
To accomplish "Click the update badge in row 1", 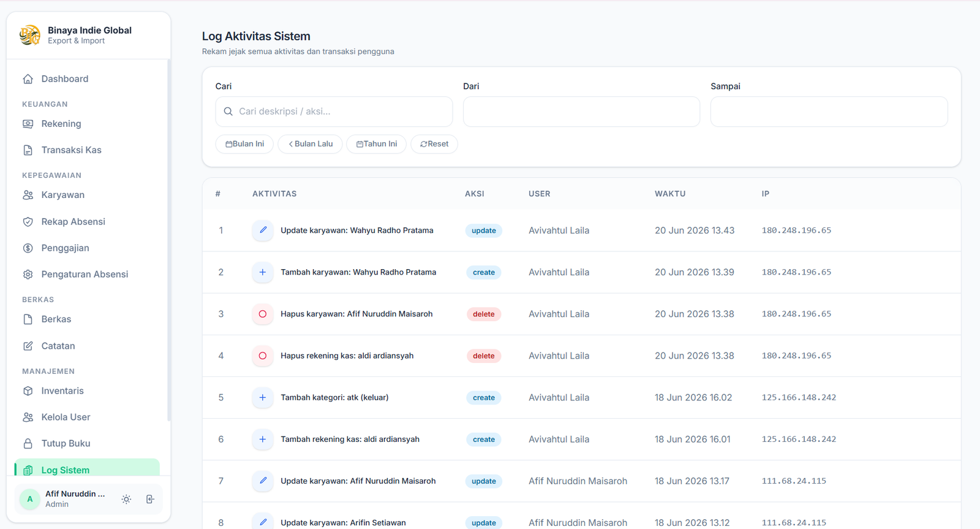I will click(x=484, y=230).
